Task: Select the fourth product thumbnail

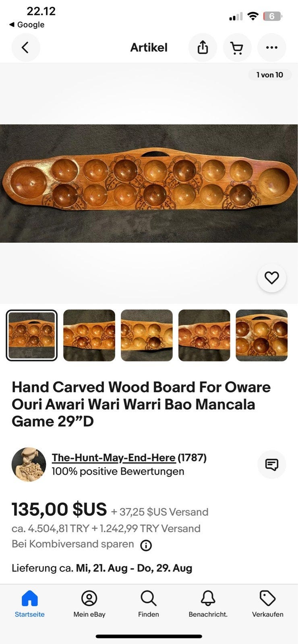Action: 204,335
